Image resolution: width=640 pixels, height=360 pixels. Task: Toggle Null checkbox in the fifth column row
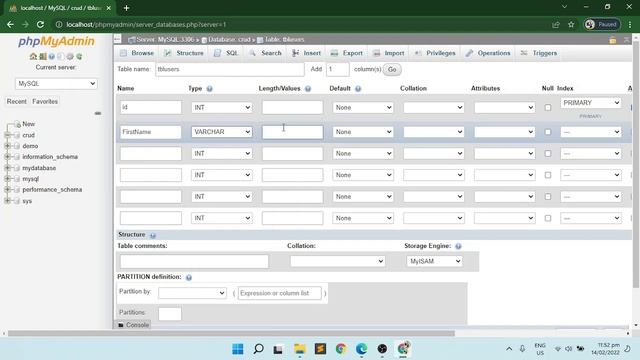click(x=548, y=197)
